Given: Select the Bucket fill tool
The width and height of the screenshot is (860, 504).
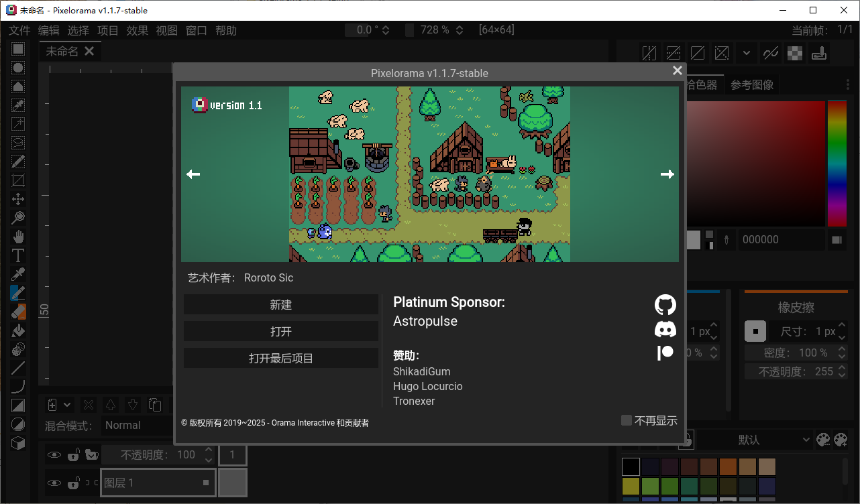Looking at the screenshot, I should pyautogui.click(x=18, y=330).
